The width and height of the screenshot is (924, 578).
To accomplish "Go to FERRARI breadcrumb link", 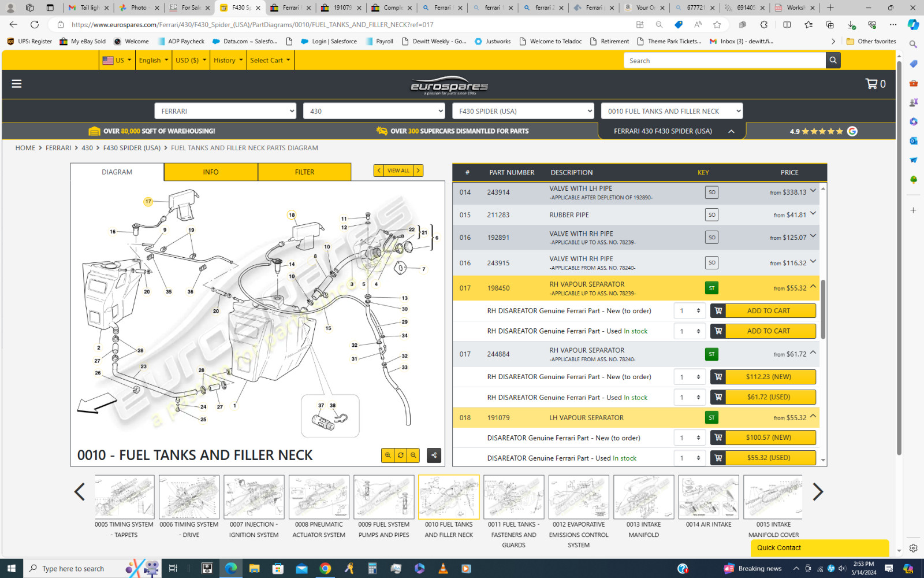I will tap(58, 148).
